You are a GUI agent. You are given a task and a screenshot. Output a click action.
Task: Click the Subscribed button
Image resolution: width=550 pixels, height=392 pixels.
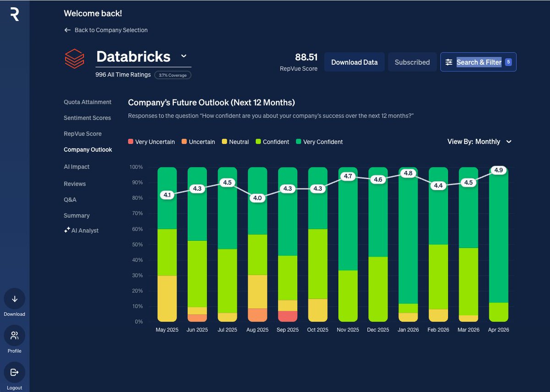412,62
